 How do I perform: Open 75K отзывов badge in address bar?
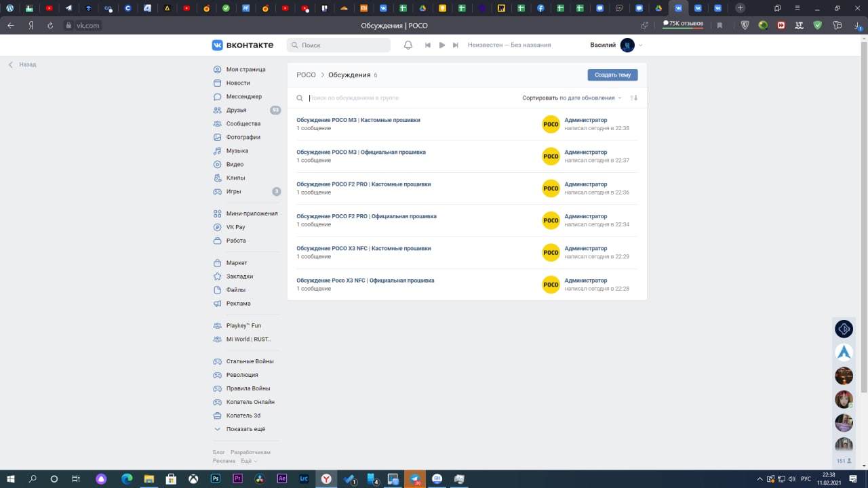tap(683, 24)
